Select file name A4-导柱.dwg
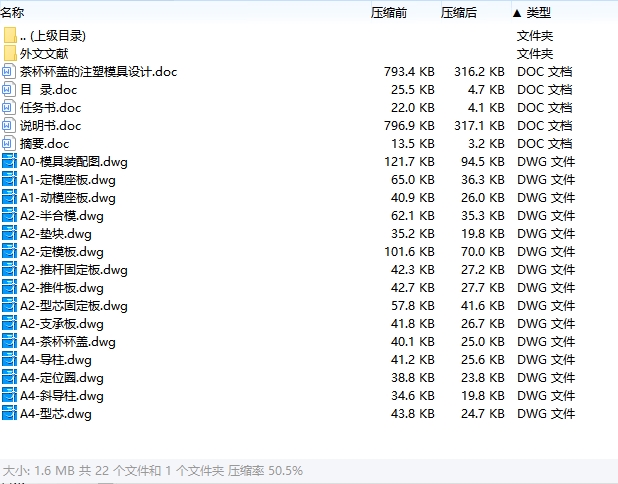This screenshot has width=618, height=484. [56, 360]
